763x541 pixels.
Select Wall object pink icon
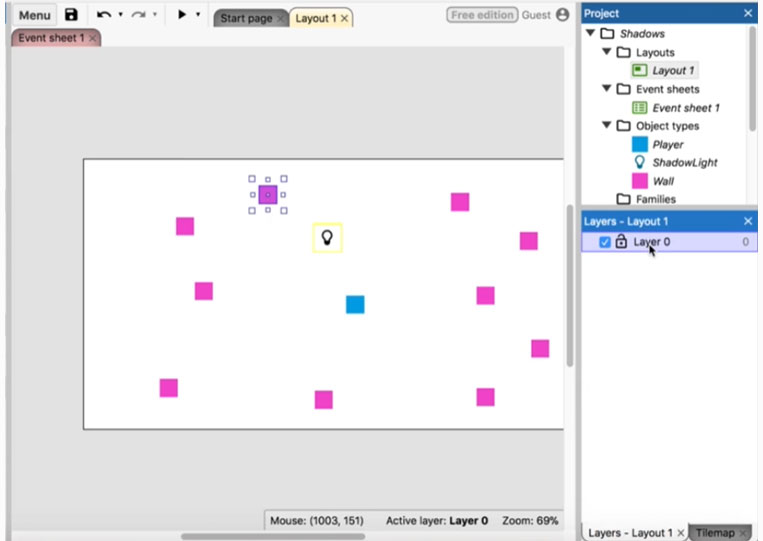[639, 181]
